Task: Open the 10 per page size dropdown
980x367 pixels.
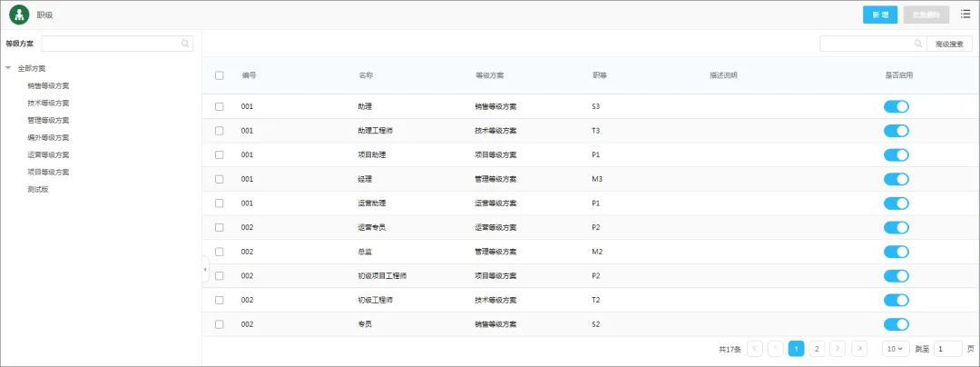Action: pos(896,348)
